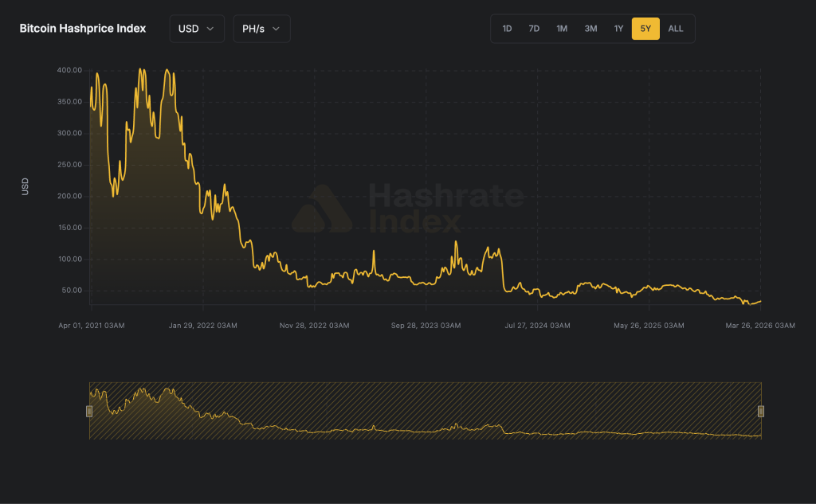Switch chart to 7D range
This screenshot has height=504, width=816.
coord(534,29)
